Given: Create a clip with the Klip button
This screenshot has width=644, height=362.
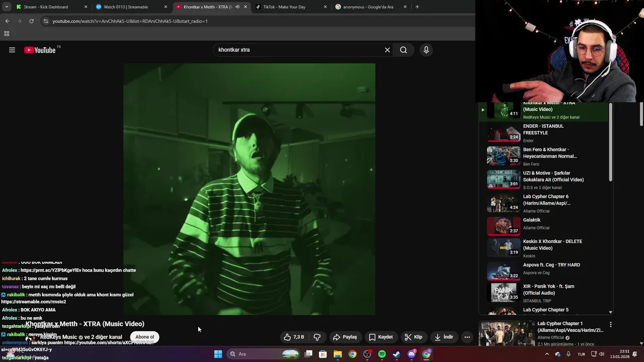Looking at the screenshot, I should click(414, 337).
